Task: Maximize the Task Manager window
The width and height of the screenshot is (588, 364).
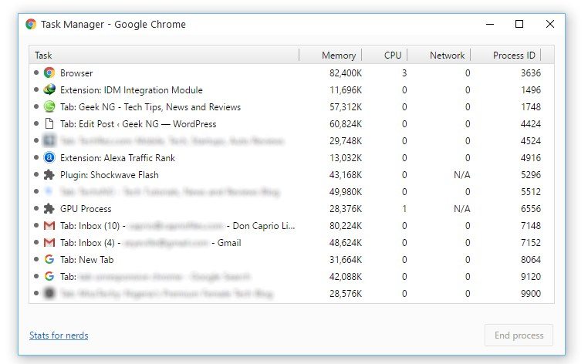Action: pyautogui.click(x=519, y=25)
